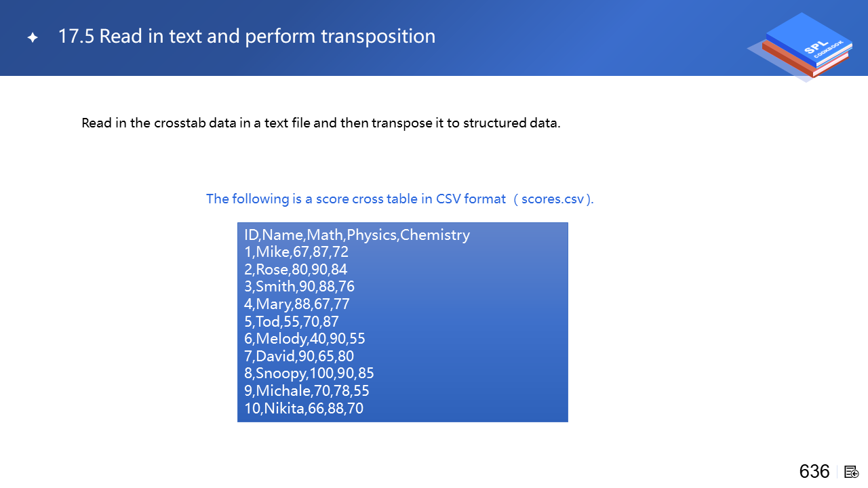
Task: Click the '3,Smith,90,88,76' row
Action: point(299,287)
